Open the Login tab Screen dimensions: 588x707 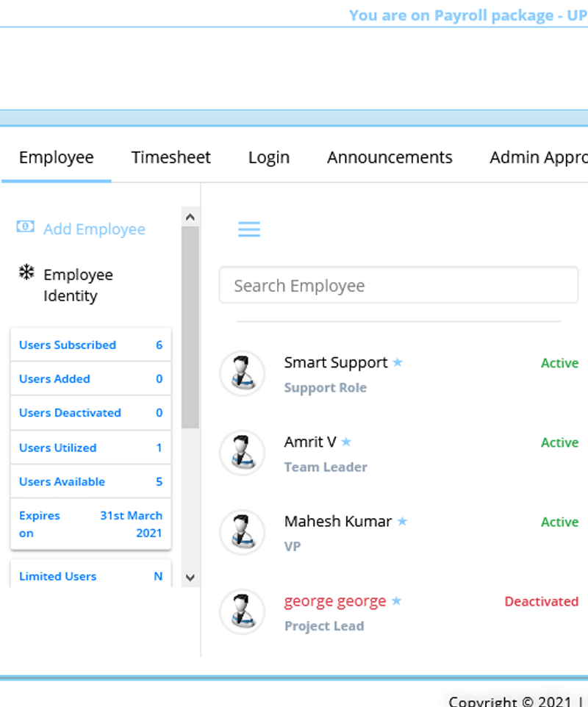(x=268, y=157)
